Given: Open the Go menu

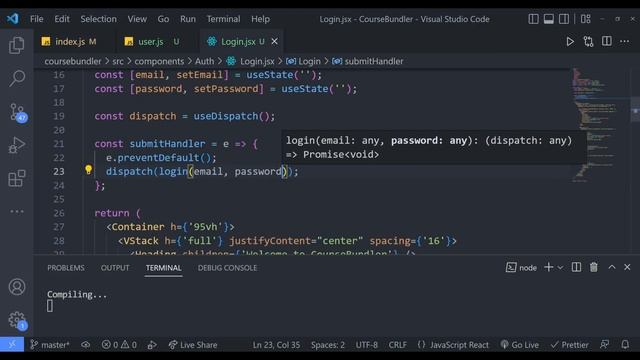Looking at the screenshot, I should pyautogui.click(x=163, y=19).
